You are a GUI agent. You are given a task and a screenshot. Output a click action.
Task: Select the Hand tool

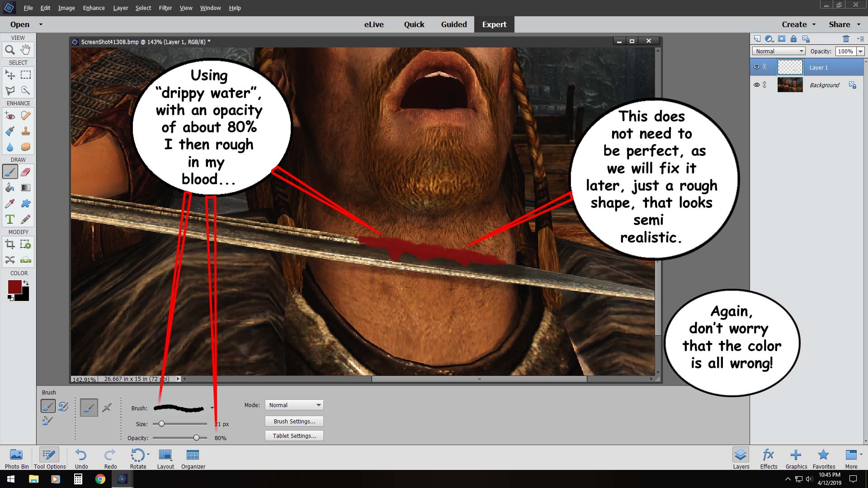26,49
